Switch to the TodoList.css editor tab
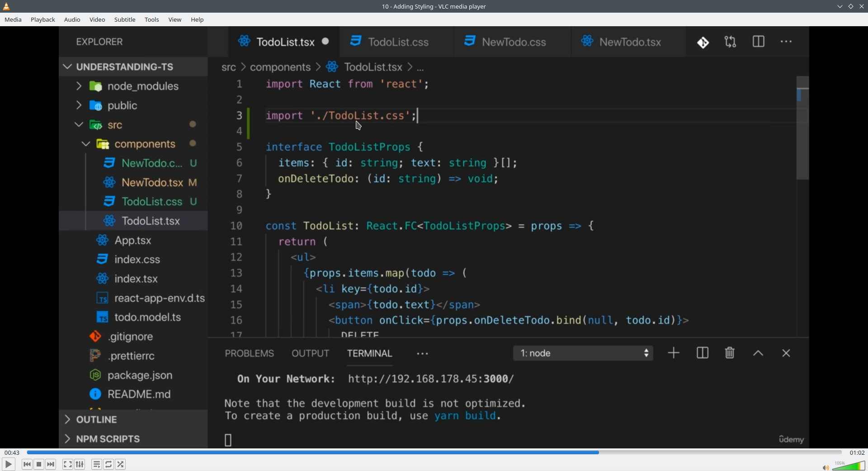Viewport: 868px width, 471px height. coord(397,42)
